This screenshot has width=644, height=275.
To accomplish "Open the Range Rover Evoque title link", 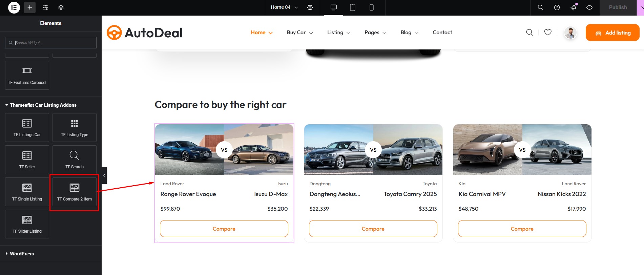I will pyautogui.click(x=188, y=194).
